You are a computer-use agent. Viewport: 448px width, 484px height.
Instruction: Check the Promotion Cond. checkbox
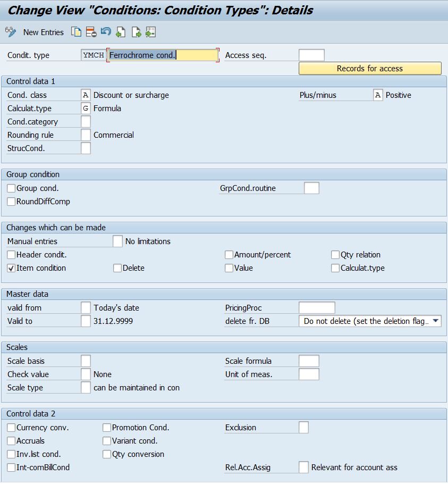point(107,428)
